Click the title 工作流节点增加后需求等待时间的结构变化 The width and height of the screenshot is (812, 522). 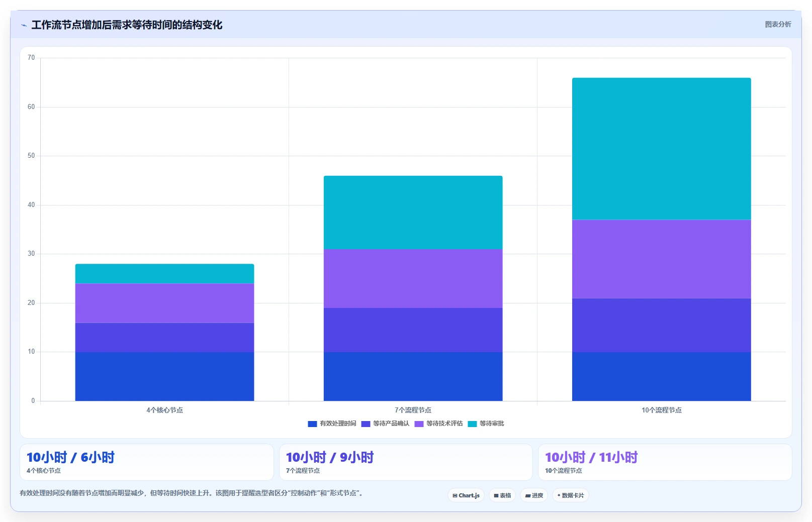coord(127,25)
